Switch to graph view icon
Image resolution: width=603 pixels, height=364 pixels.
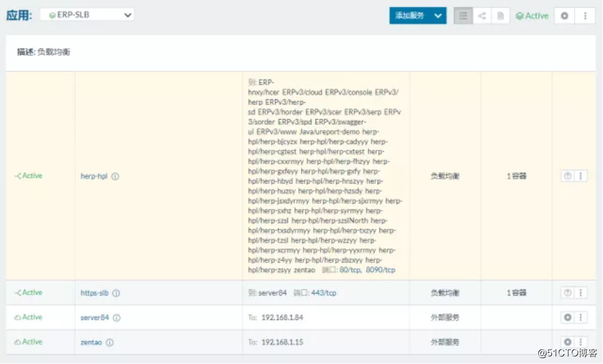point(482,16)
